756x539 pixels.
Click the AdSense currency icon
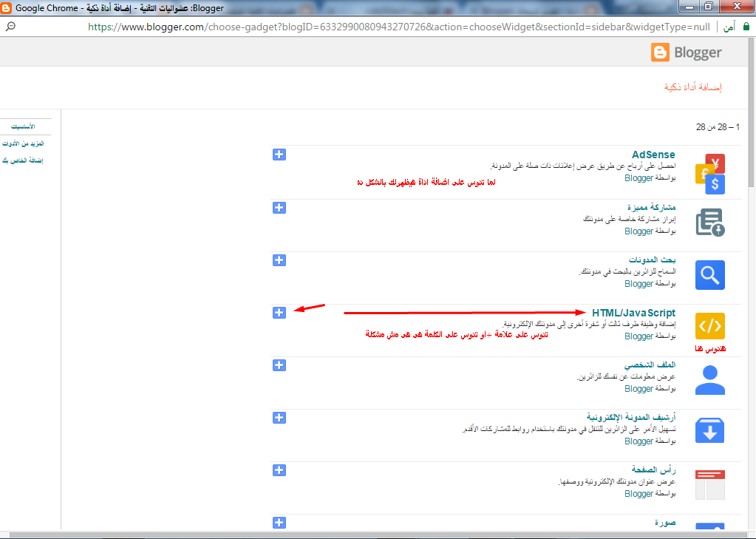(x=710, y=174)
